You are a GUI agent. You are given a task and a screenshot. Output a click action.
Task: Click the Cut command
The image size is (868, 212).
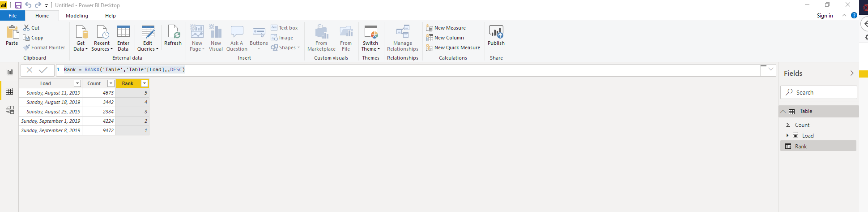32,28
